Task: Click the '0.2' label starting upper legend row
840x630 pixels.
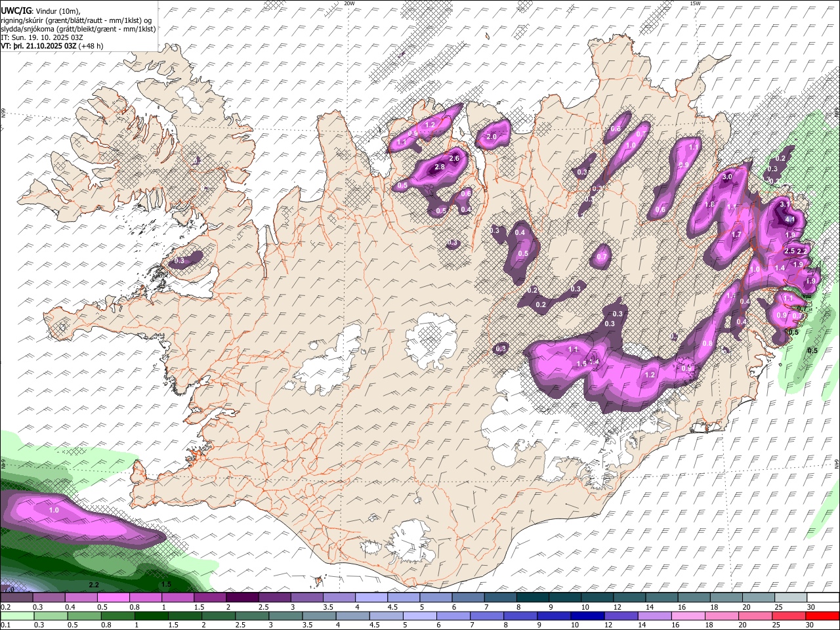Action: click(6, 607)
